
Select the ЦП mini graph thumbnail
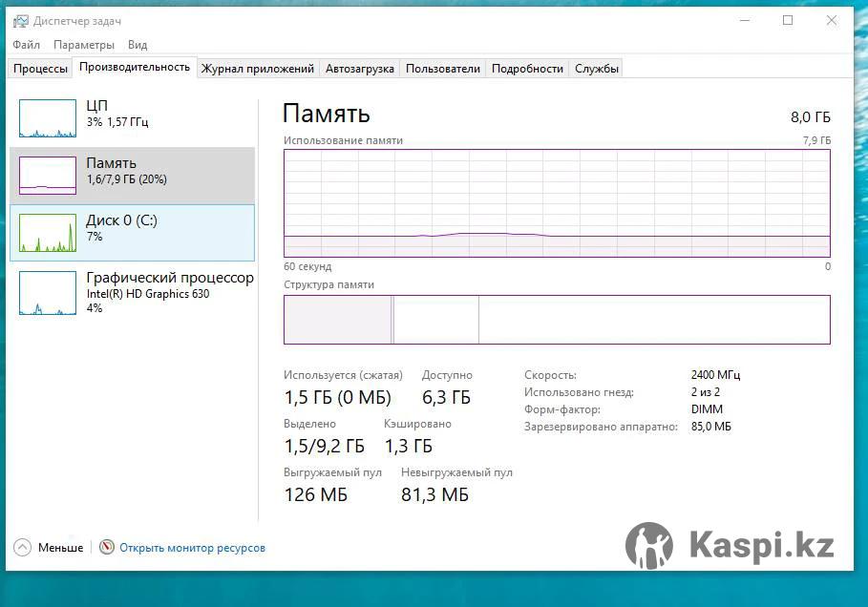coord(48,118)
